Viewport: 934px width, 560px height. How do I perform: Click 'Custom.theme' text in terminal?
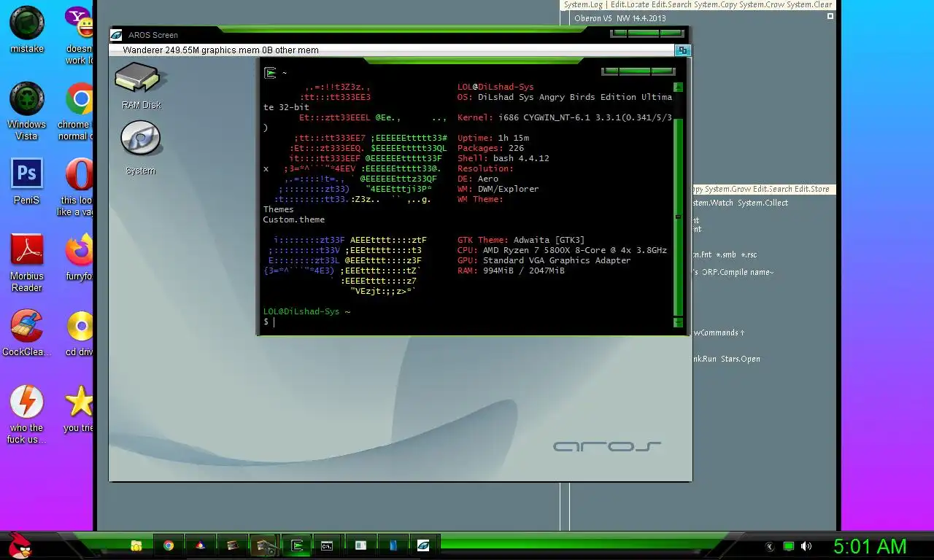(x=294, y=219)
